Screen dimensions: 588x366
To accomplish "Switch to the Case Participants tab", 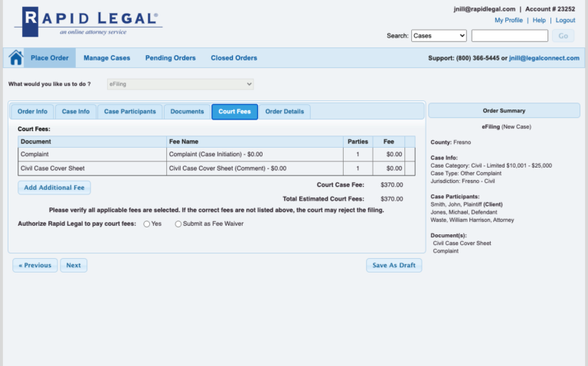I will pyautogui.click(x=129, y=111).
